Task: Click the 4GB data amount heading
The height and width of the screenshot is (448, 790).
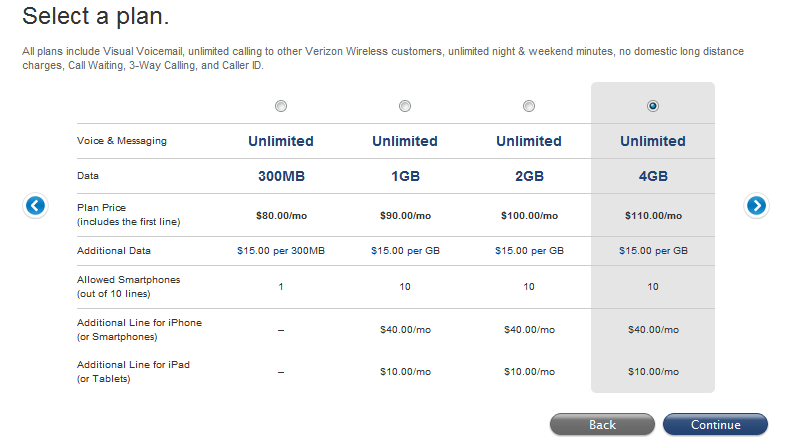Action: pyautogui.click(x=653, y=176)
